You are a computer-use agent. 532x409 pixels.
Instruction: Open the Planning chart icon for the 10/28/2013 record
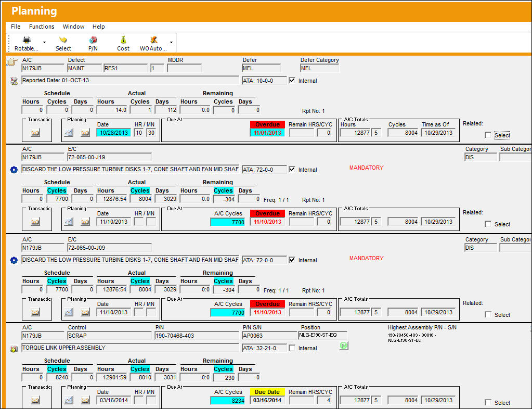coord(69,132)
